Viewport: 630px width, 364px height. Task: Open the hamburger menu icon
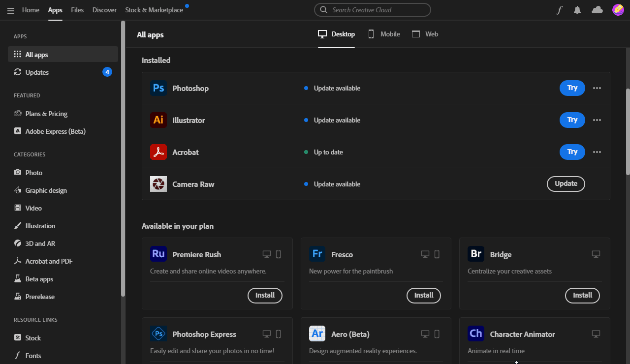click(11, 10)
